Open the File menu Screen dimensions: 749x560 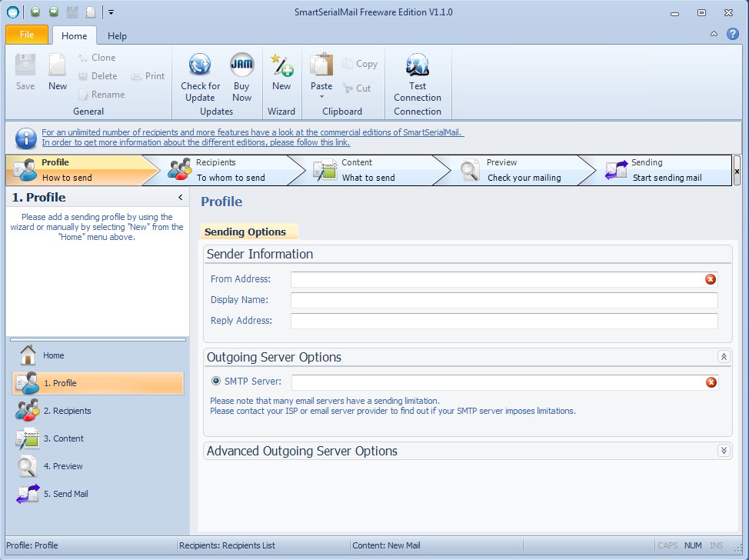pos(27,35)
